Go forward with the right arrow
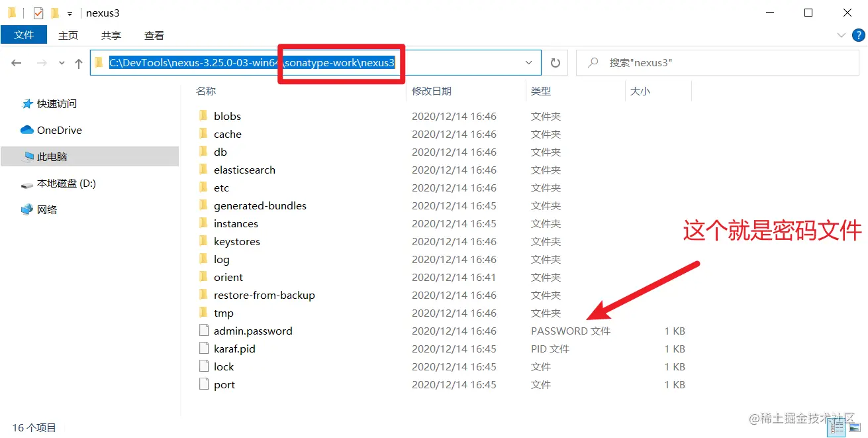868x438 pixels. pyautogui.click(x=42, y=63)
